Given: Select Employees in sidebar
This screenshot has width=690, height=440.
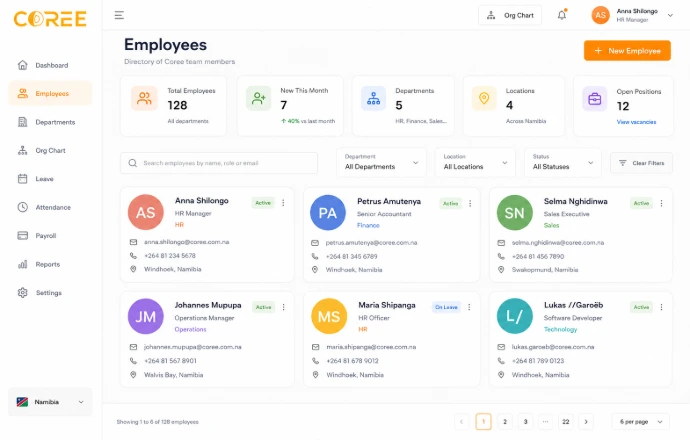Looking at the screenshot, I should [x=50, y=93].
